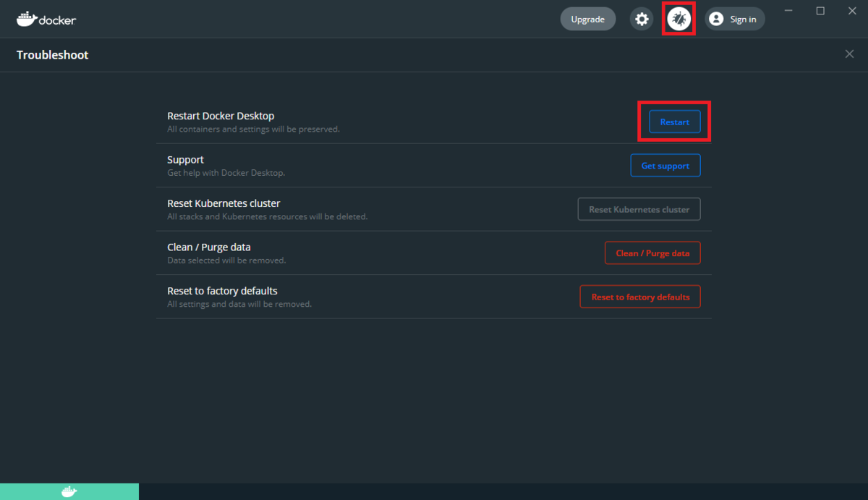This screenshot has width=868, height=500.
Task: Click the 'Support' row label
Action: coord(185,160)
